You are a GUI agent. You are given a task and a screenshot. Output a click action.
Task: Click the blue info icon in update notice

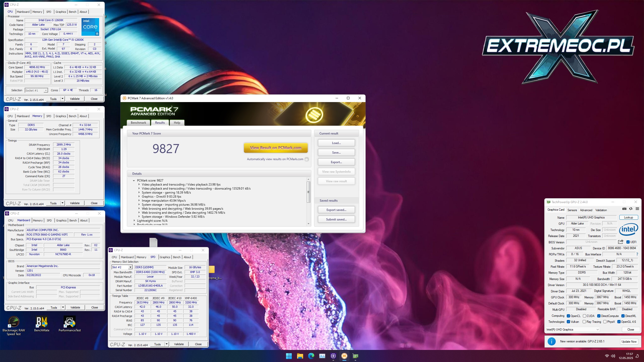pos(552,341)
